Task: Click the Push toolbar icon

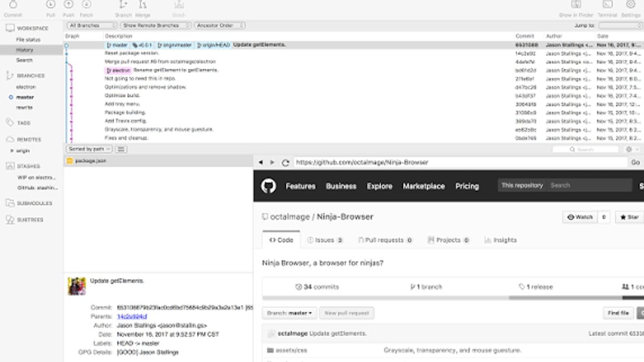Action: [x=69, y=4]
